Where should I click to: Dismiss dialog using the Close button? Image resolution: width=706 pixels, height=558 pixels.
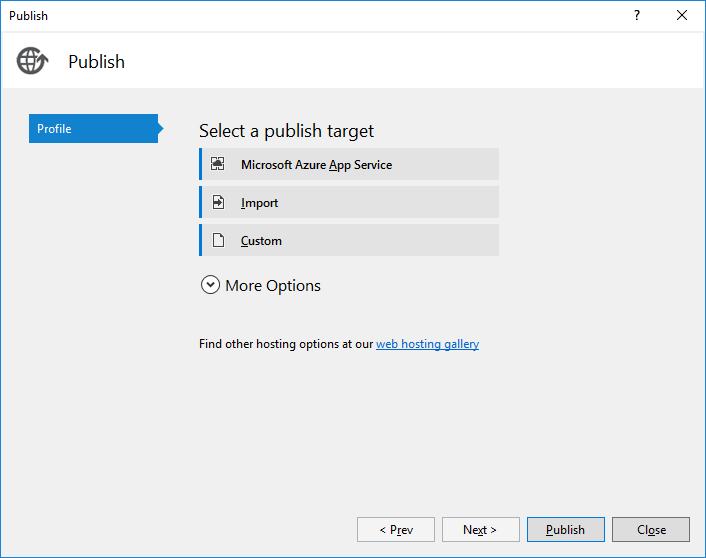tap(651, 530)
